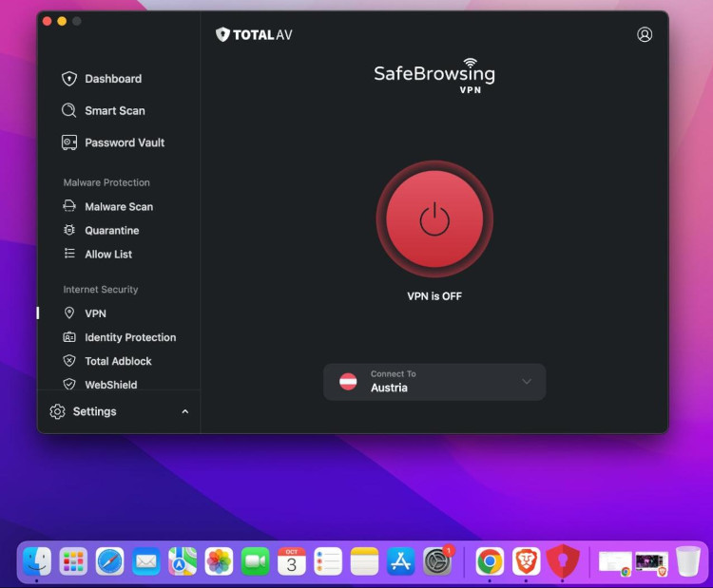This screenshot has height=588, width=713.
Task: Click the TotalAV logo at top
Action: click(255, 34)
